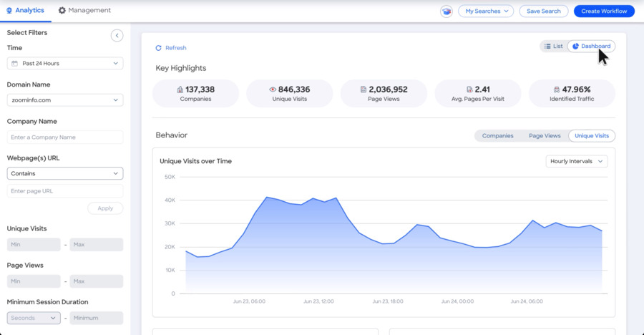The image size is (644, 335).
Task: Open the Seconds unit dropdown
Action: pos(34,318)
